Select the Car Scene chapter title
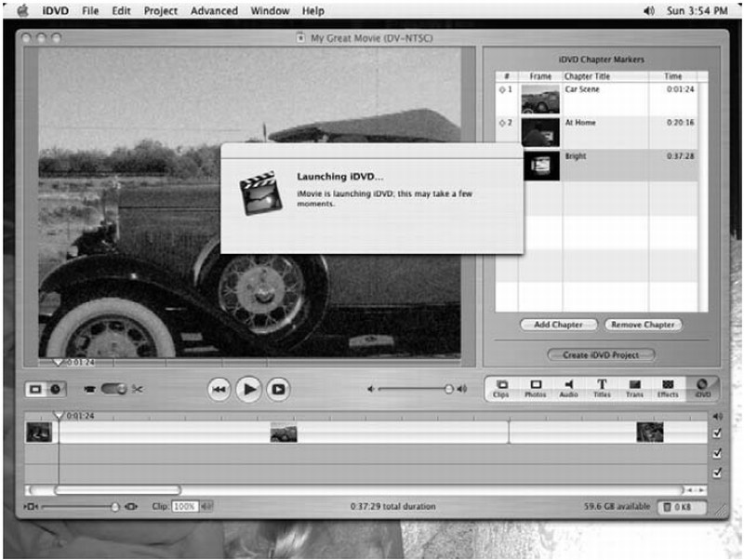 582,89
